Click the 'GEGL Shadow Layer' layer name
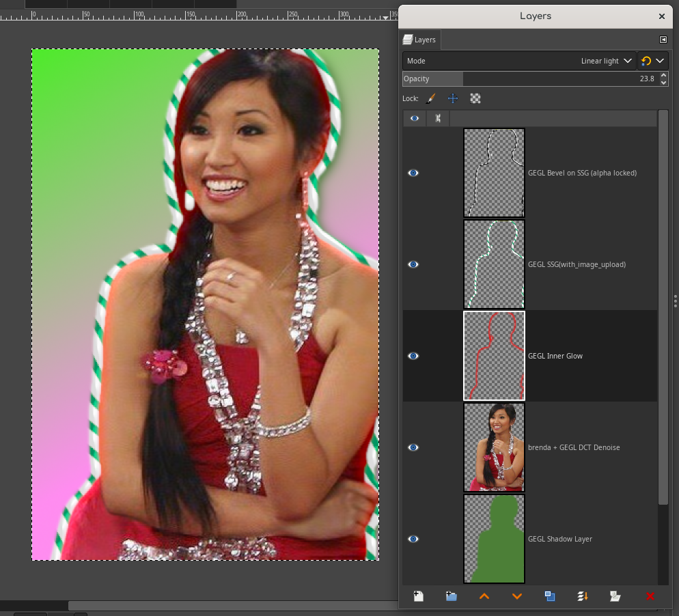 click(x=559, y=539)
